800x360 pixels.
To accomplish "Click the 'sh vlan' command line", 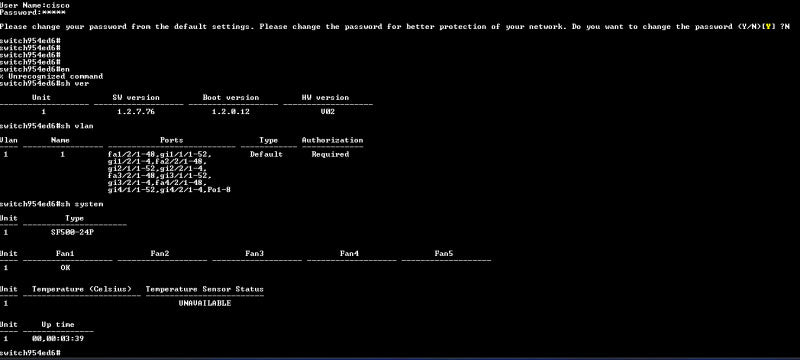I will [x=47, y=126].
